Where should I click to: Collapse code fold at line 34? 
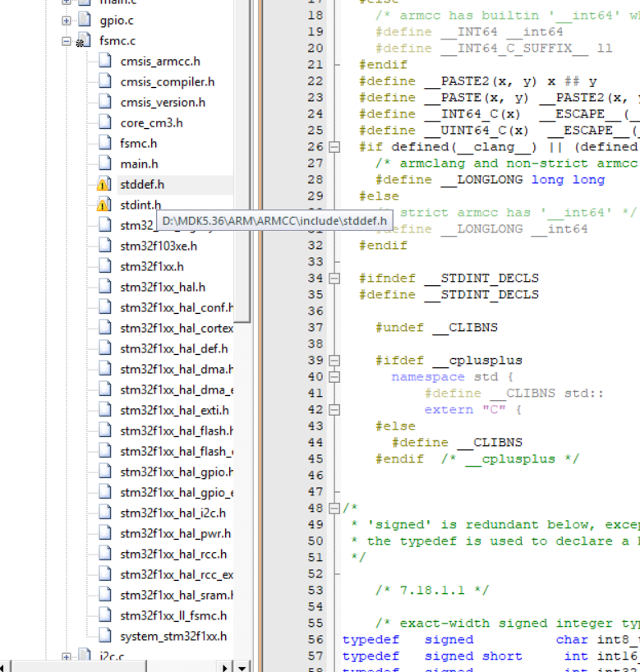(x=334, y=278)
